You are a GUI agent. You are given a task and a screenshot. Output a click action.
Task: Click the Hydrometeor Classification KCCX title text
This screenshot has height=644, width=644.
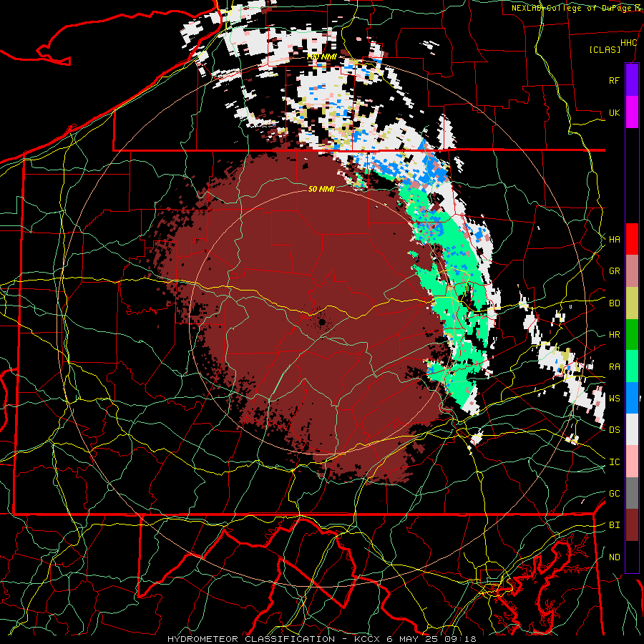(x=321, y=639)
